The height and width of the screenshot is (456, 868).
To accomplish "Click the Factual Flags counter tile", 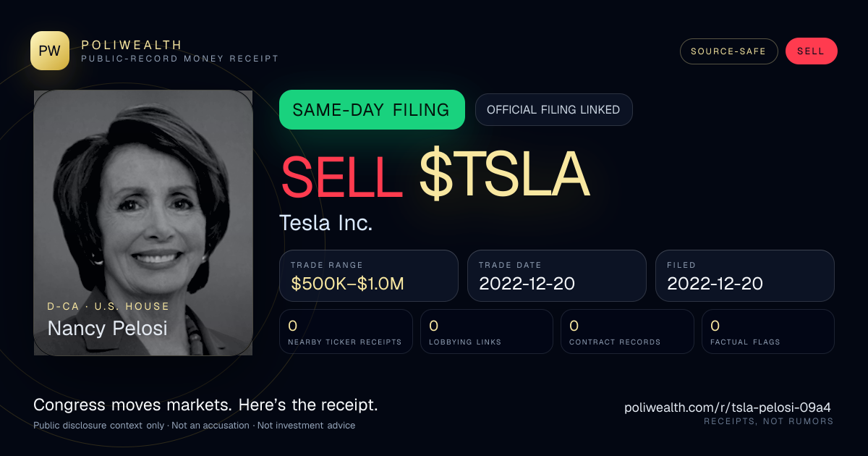I will coord(768,332).
